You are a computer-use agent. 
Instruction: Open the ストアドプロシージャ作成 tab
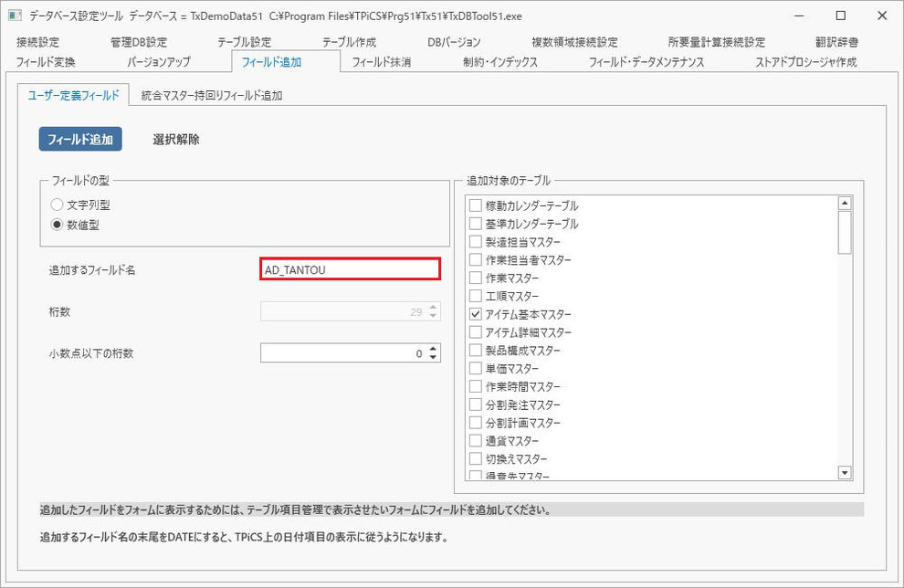coord(806,62)
